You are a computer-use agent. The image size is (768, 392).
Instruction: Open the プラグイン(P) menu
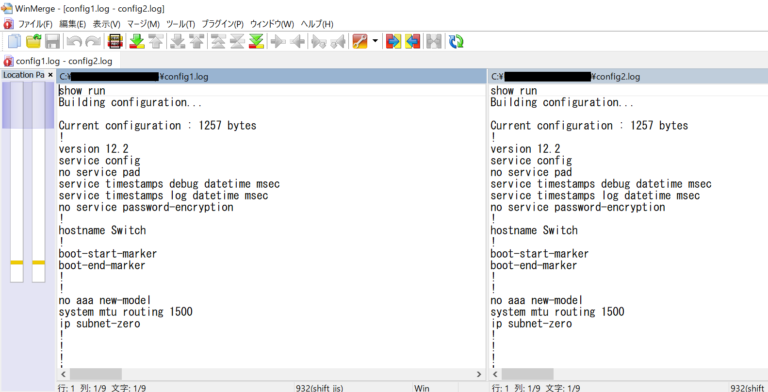click(x=222, y=24)
